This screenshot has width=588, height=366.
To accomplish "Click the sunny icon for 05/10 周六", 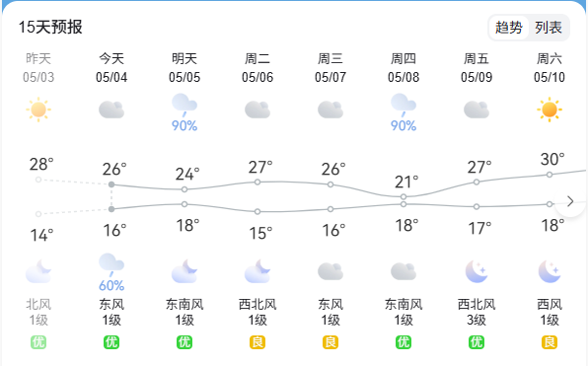I will pyautogui.click(x=550, y=110).
